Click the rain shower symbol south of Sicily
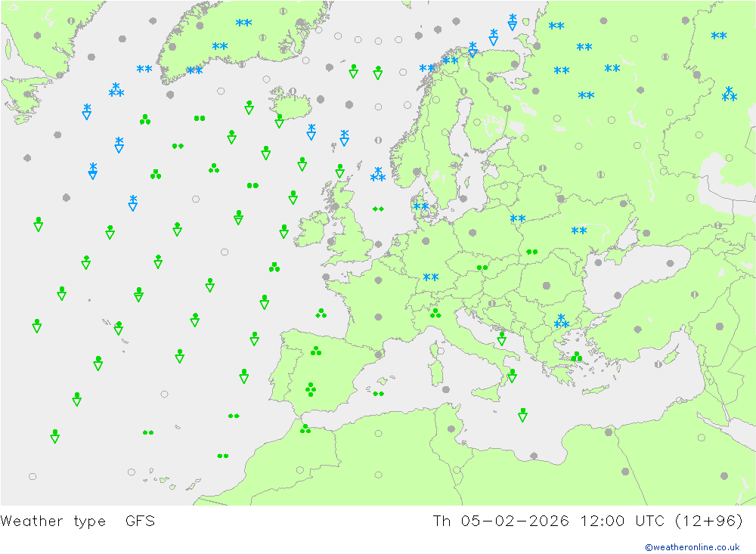The width and height of the screenshot is (756, 554). pyautogui.click(x=522, y=415)
